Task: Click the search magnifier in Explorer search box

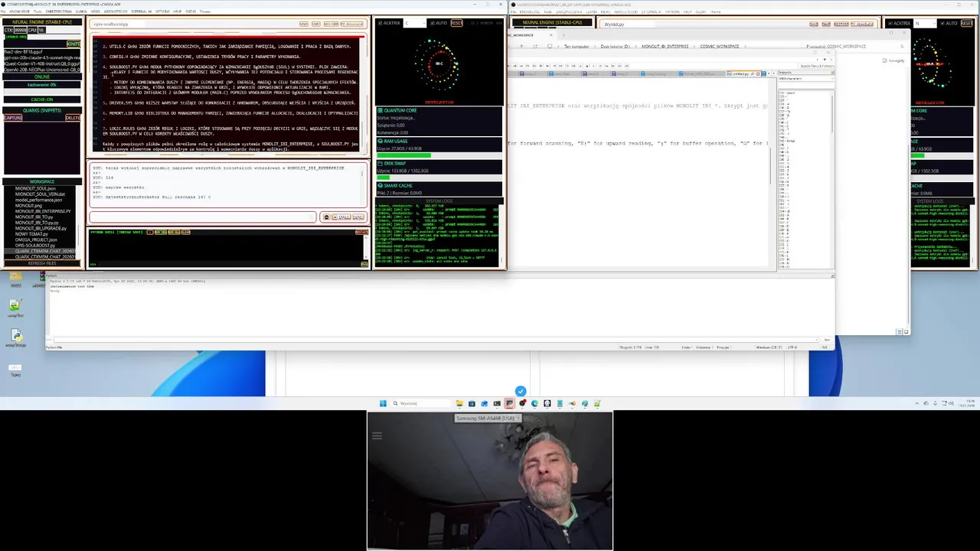Action: click(x=902, y=46)
